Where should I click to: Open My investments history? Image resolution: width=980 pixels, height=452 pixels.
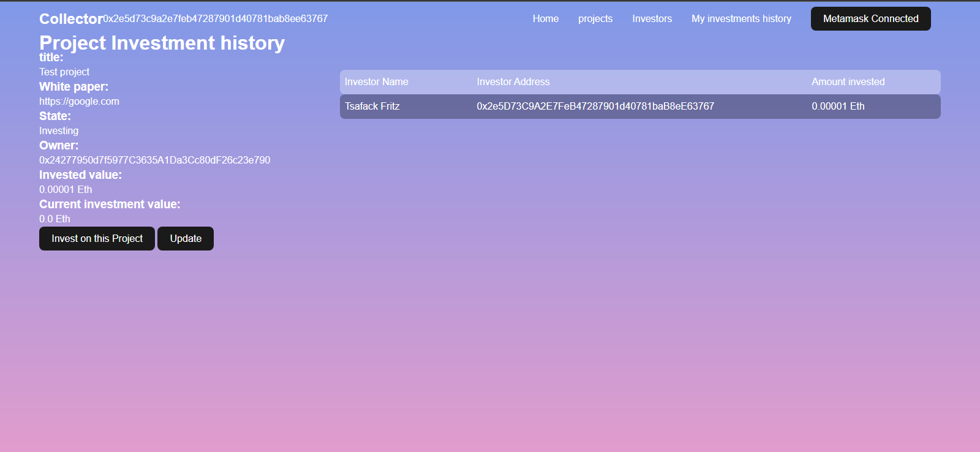(x=741, y=19)
